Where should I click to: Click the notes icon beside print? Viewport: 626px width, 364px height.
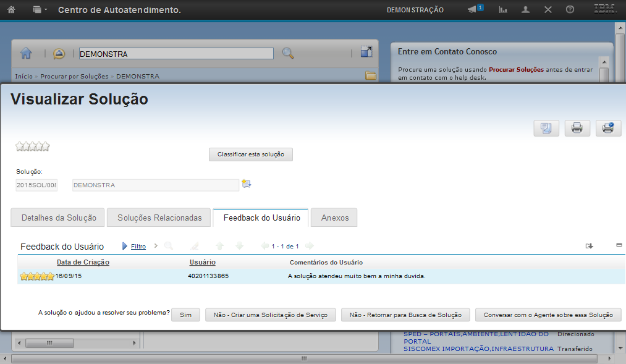click(x=546, y=128)
